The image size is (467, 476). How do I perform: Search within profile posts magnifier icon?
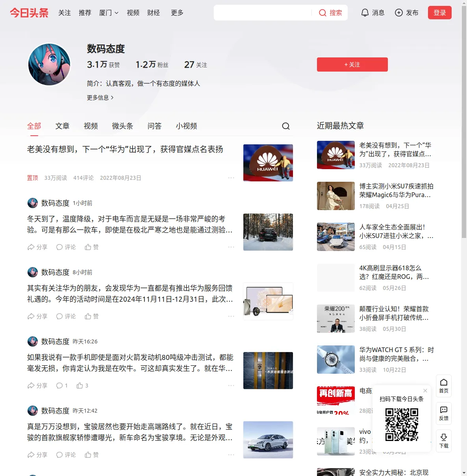coord(286,126)
